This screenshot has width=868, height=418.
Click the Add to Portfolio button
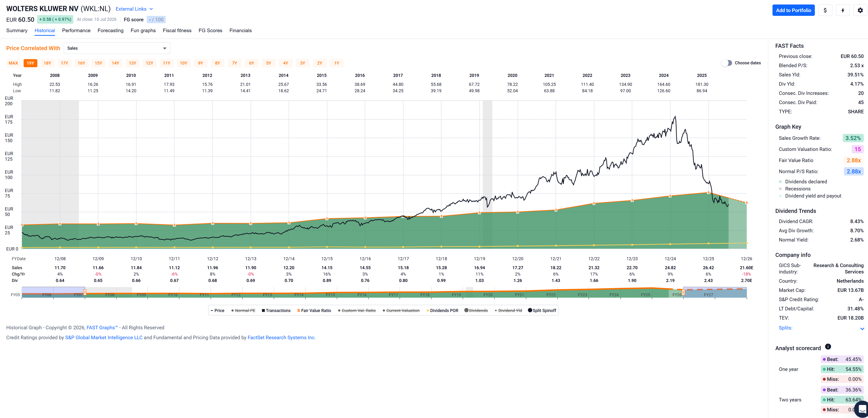point(793,10)
